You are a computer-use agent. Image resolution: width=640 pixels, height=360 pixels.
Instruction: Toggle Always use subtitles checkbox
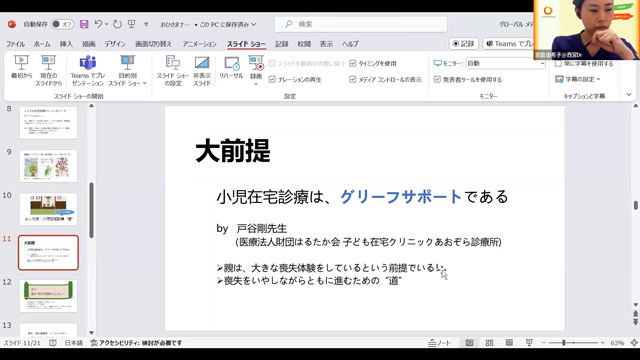(558, 64)
